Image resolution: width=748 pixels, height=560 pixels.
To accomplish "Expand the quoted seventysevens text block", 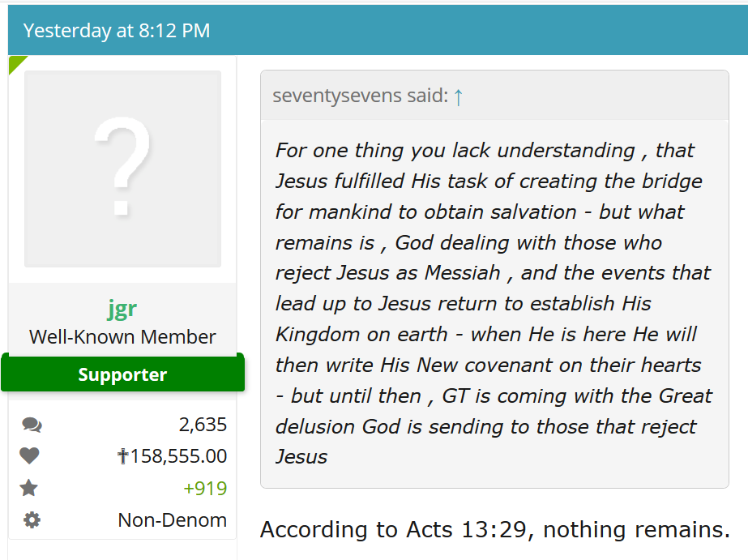I will [494, 304].
